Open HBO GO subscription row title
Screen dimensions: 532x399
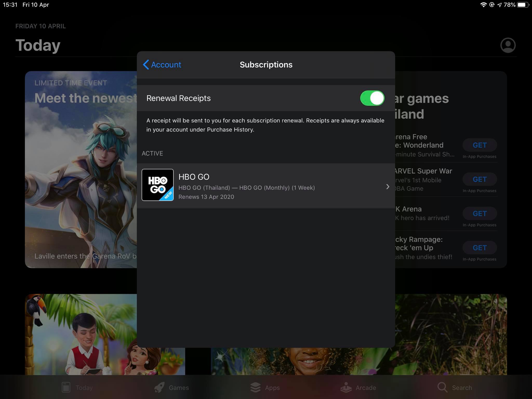pyautogui.click(x=194, y=177)
